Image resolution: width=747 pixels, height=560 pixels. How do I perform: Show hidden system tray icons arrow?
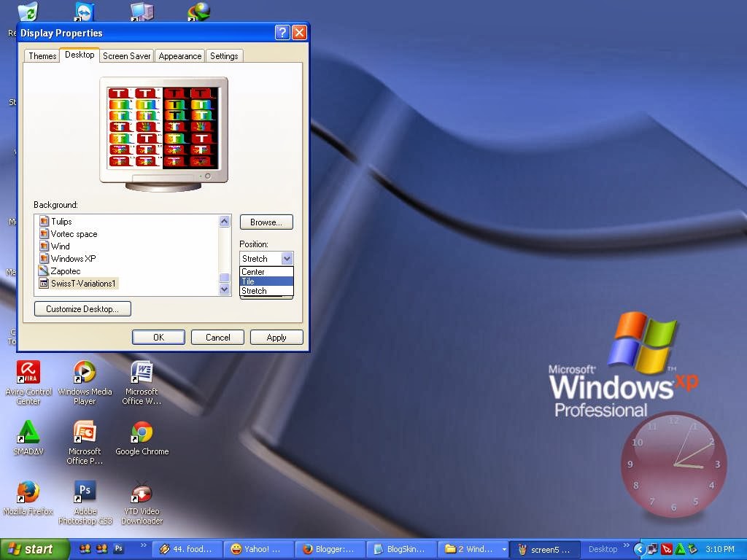point(639,549)
